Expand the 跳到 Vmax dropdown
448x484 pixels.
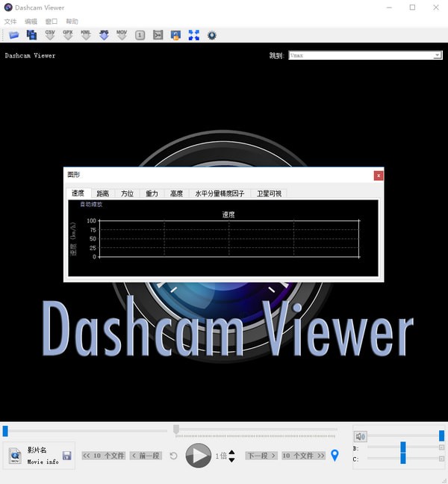(x=437, y=55)
